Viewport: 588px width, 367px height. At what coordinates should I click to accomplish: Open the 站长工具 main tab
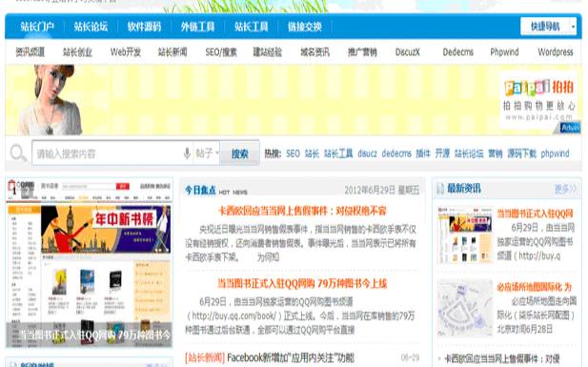pos(252,27)
